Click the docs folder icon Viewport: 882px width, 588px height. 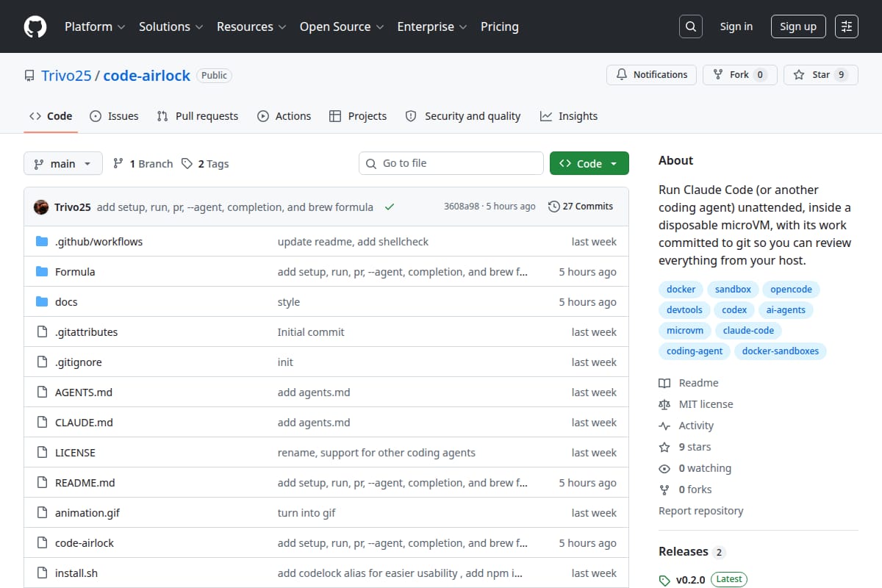click(x=42, y=302)
